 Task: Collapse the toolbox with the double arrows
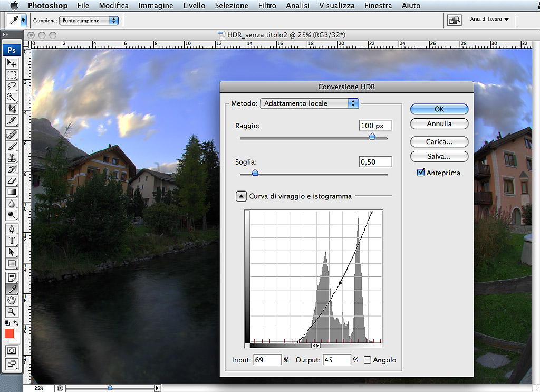tap(5, 35)
